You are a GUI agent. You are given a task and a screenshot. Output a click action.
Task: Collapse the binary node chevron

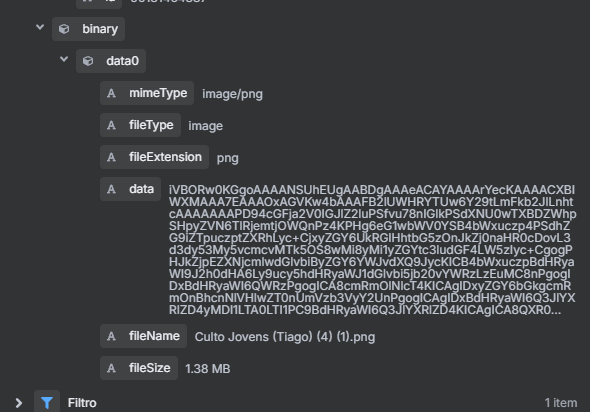[x=40, y=27]
